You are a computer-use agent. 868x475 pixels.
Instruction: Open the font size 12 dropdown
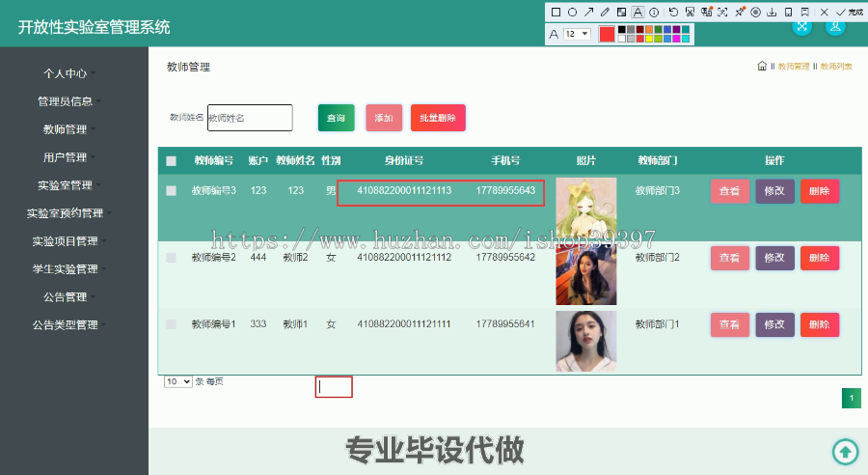coord(577,34)
